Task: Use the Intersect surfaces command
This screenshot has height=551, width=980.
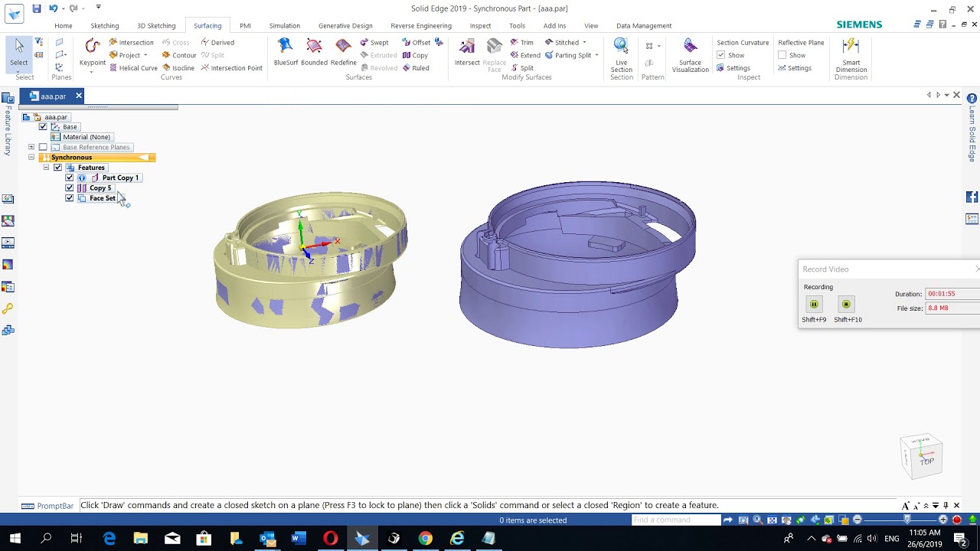Action: [x=467, y=52]
